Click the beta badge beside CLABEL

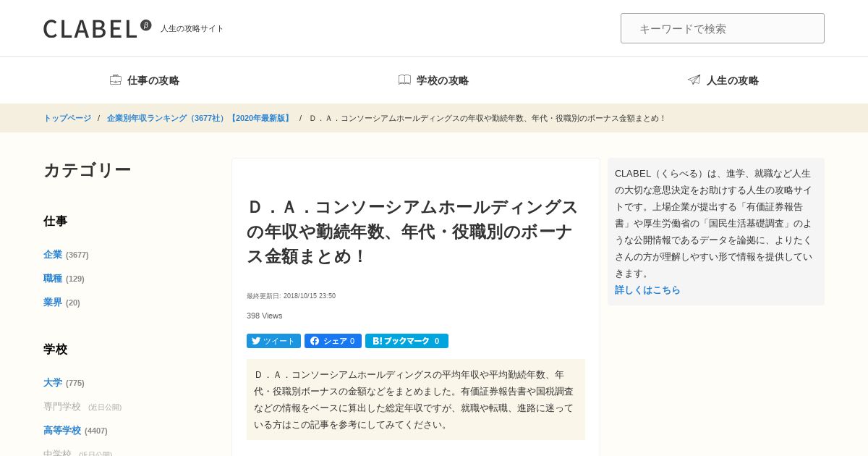pos(146,25)
